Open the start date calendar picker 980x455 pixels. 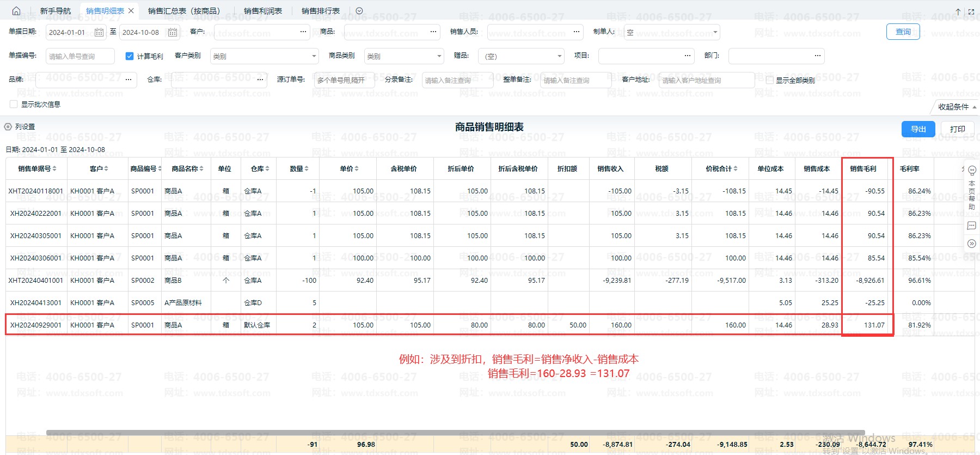click(x=99, y=32)
